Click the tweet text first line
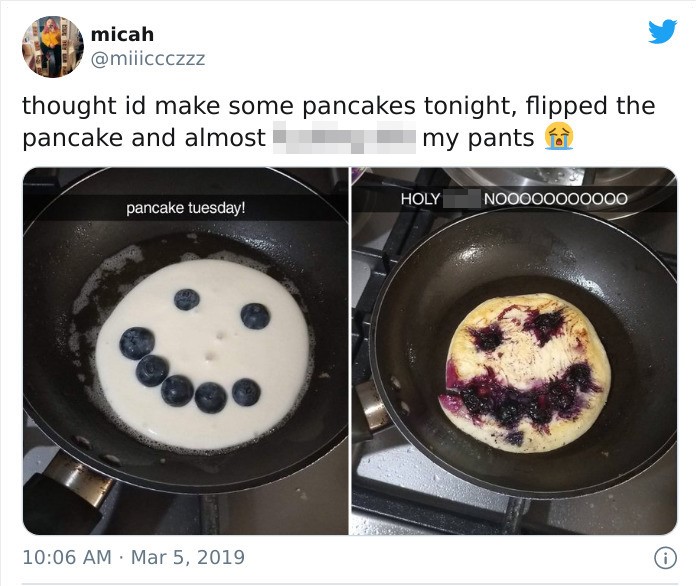Image resolution: width=696 pixels, height=586 pixels. (x=339, y=106)
